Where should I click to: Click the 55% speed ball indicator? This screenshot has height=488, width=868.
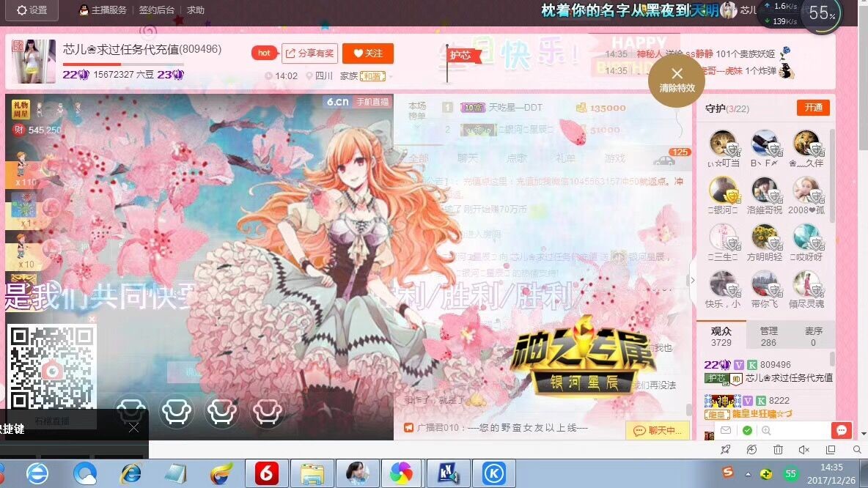(822, 14)
